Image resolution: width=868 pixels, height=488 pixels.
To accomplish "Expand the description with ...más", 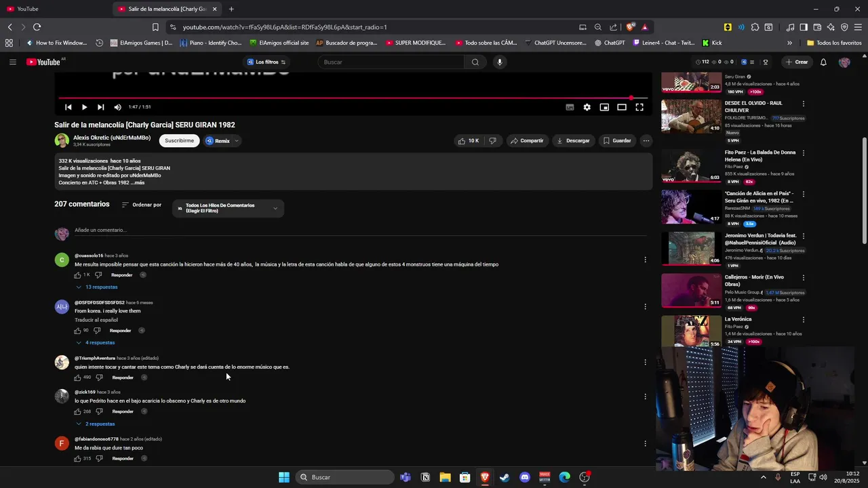I will 137,182.
